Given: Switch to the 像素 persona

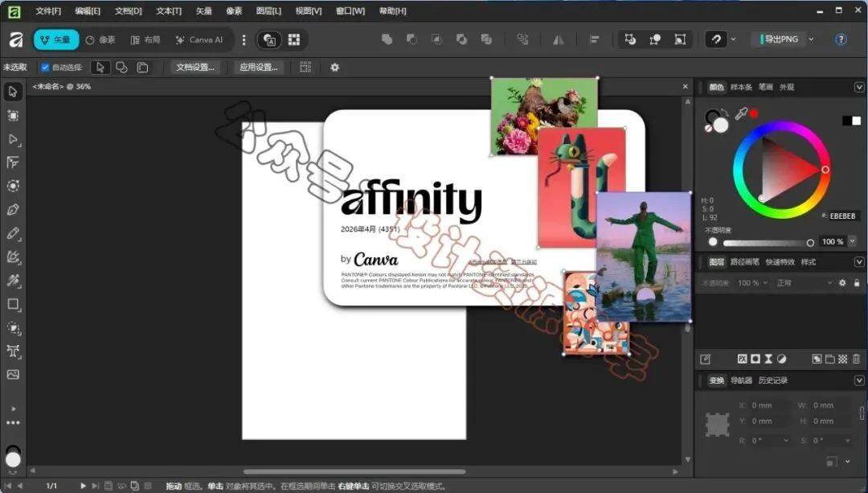Looking at the screenshot, I should (x=100, y=39).
